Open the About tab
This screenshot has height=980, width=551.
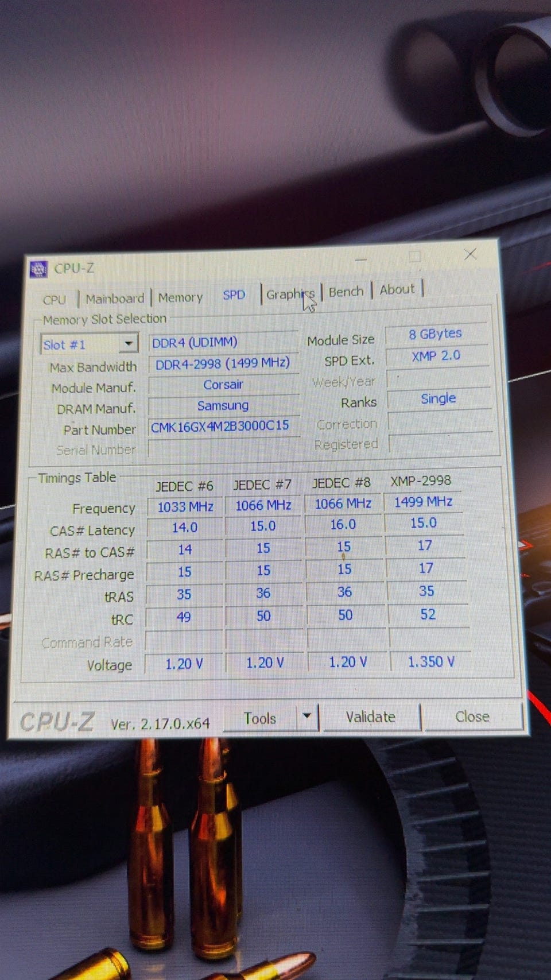(397, 289)
